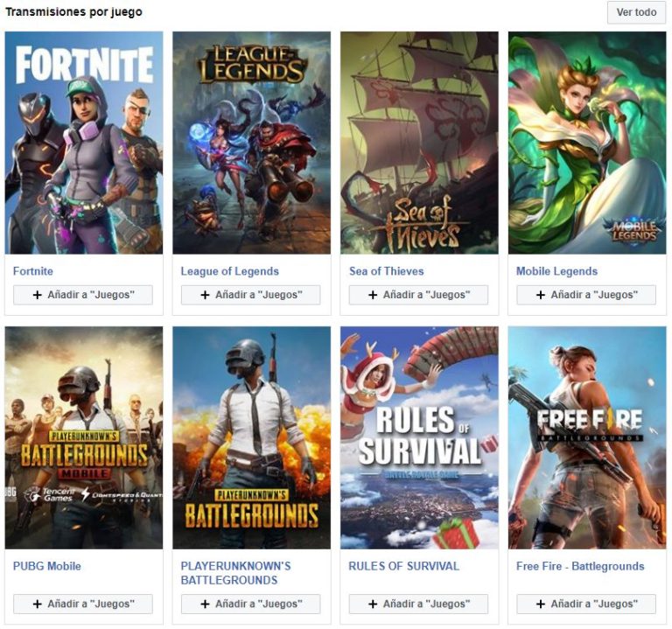The image size is (672, 629).
Task: Open the Mobile Legends cover thumbnail
Action: click(x=587, y=143)
